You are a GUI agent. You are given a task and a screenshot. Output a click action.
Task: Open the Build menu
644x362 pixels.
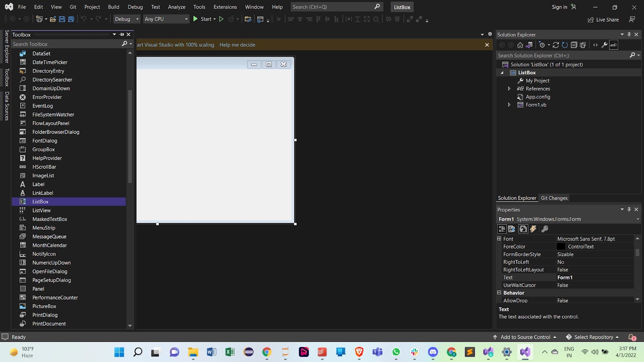click(114, 7)
